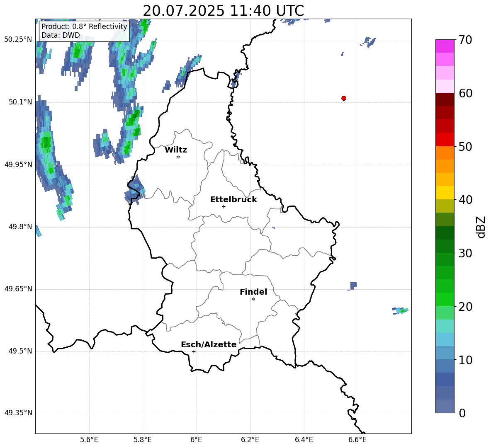491x448 pixels.
Task: Click the red radar location dot
Action: coord(344,98)
